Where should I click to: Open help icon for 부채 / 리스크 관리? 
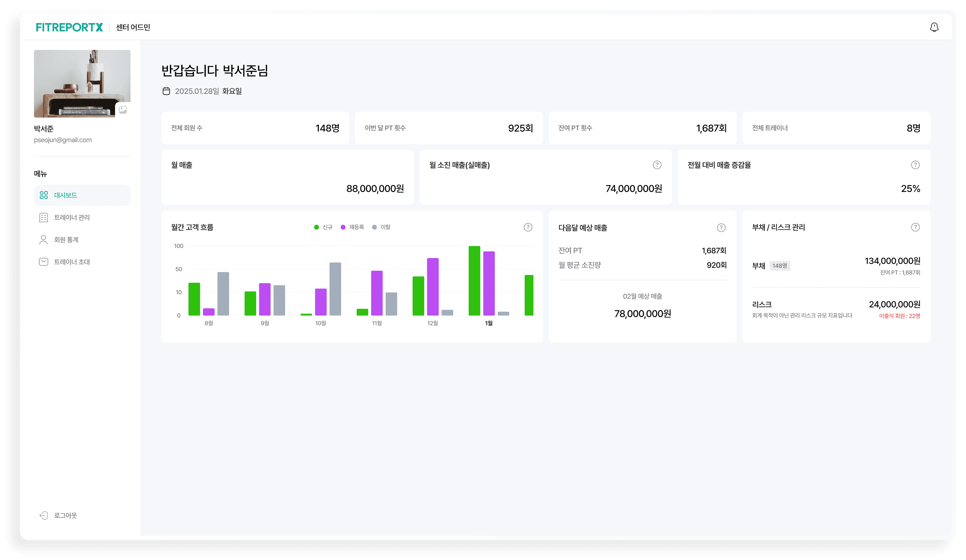pyautogui.click(x=915, y=227)
